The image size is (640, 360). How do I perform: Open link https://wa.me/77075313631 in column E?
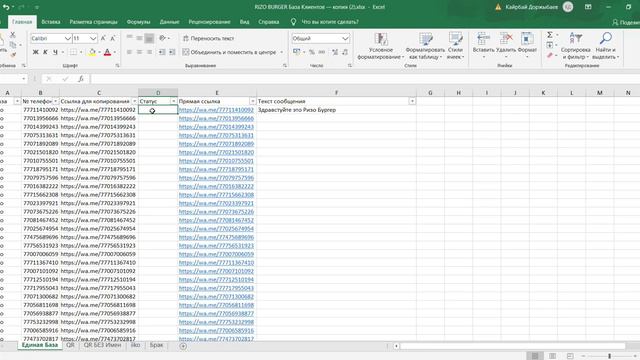(216, 136)
